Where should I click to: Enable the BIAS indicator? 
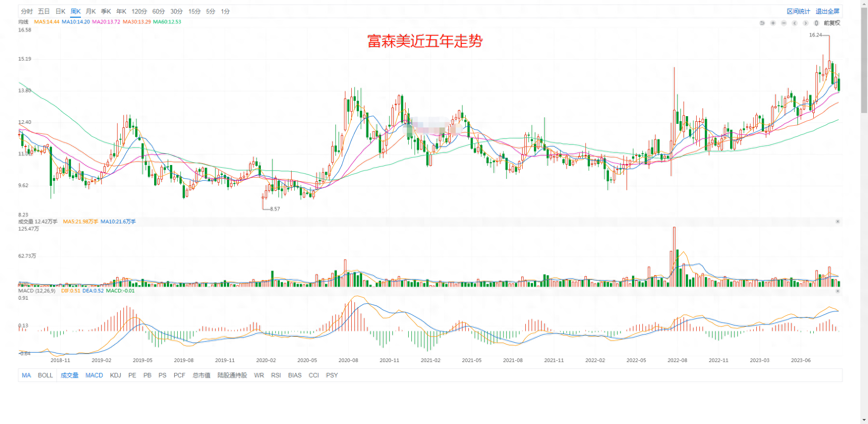[295, 375]
